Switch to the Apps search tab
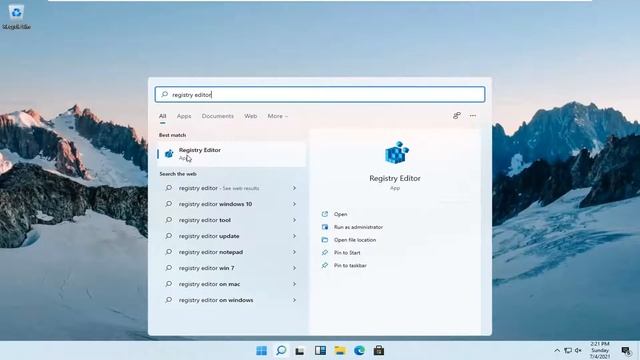The height and width of the screenshot is (360, 640). 184,116
